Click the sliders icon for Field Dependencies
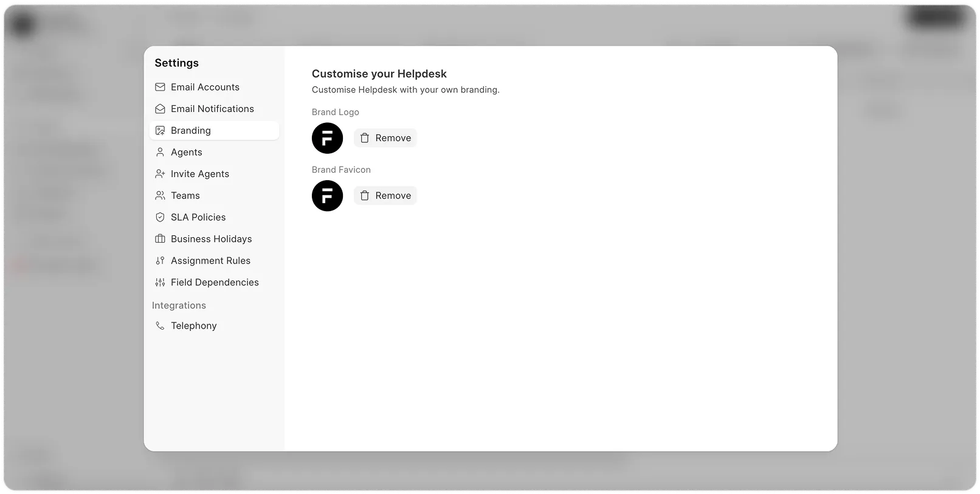 [x=160, y=282]
